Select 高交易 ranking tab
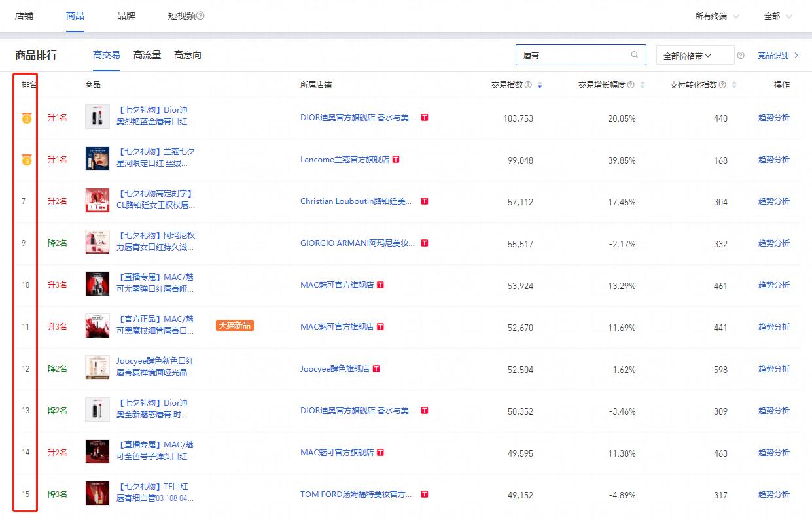This screenshot has height=520, width=812. (107, 56)
